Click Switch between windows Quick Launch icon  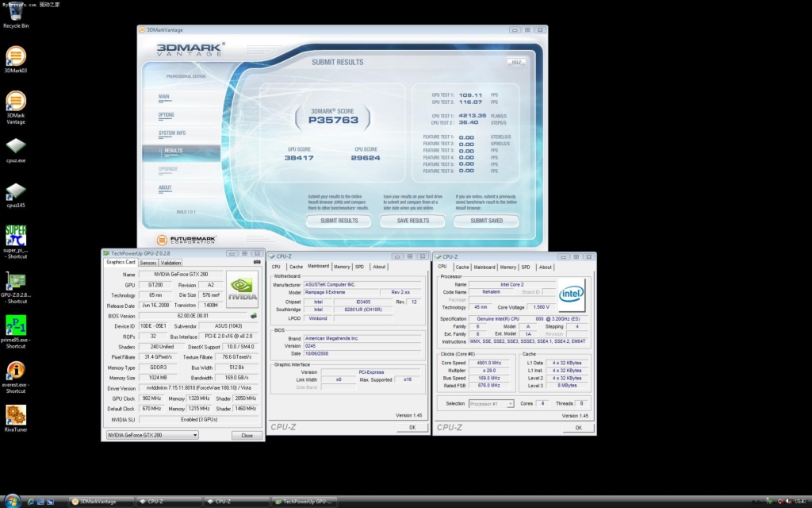50,502
